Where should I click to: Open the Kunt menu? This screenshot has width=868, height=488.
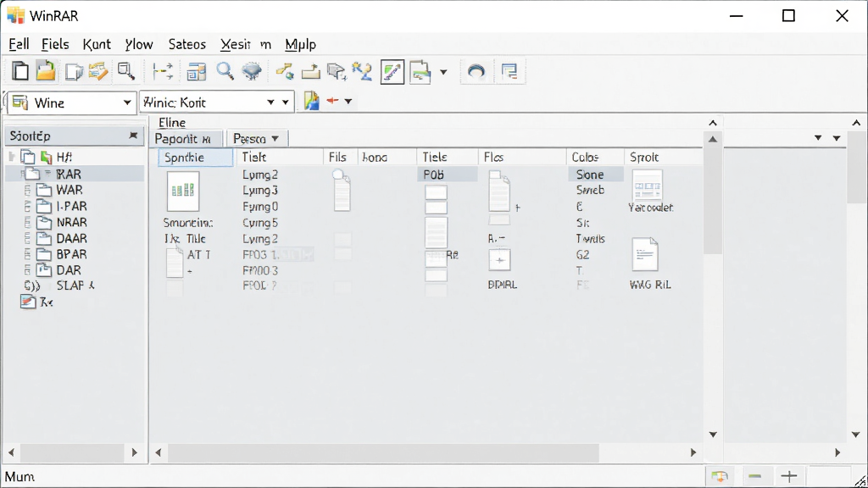point(97,44)
